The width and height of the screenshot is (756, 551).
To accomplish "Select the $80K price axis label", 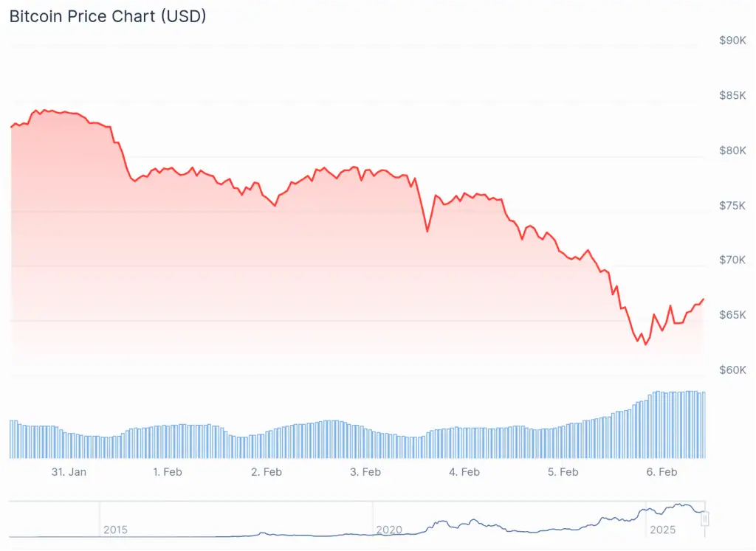I will coord(732,150).
